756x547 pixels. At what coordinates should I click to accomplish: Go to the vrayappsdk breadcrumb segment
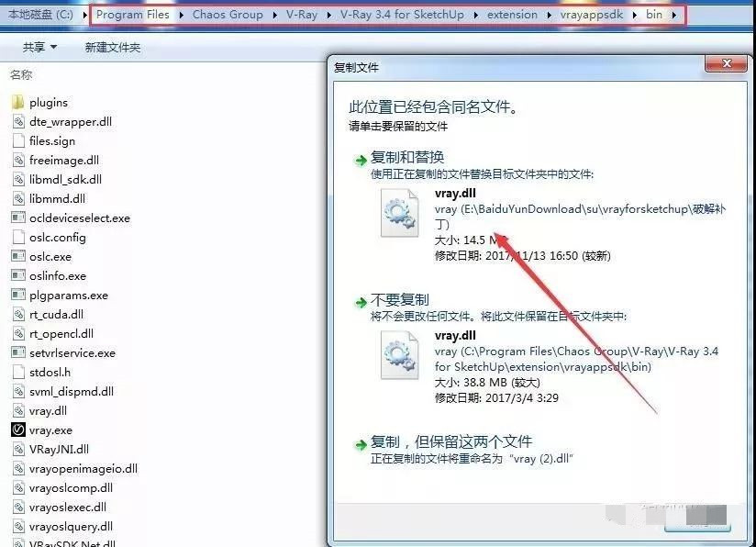(591, 16)
